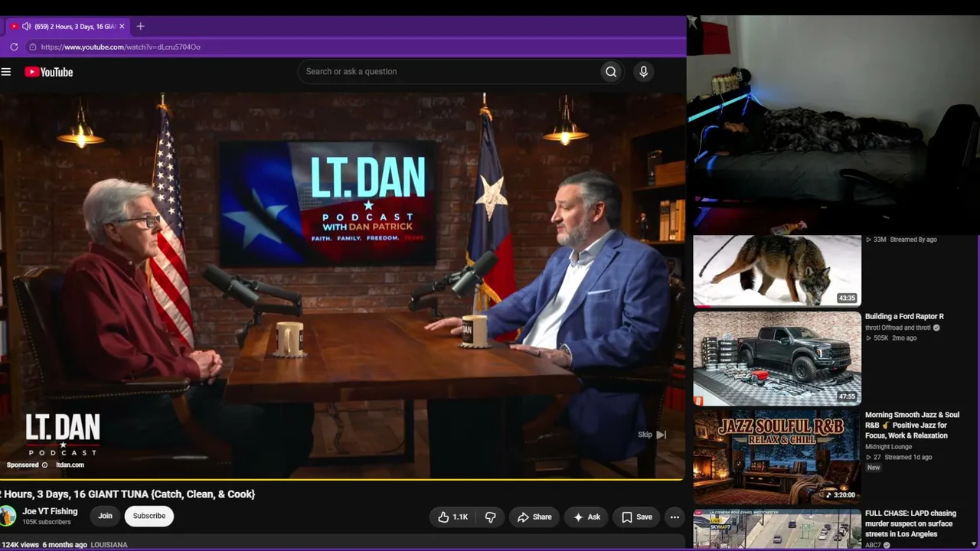Select the YouTube tab title in the tab strip
The image size is (980, 551).
click(75, 26)
